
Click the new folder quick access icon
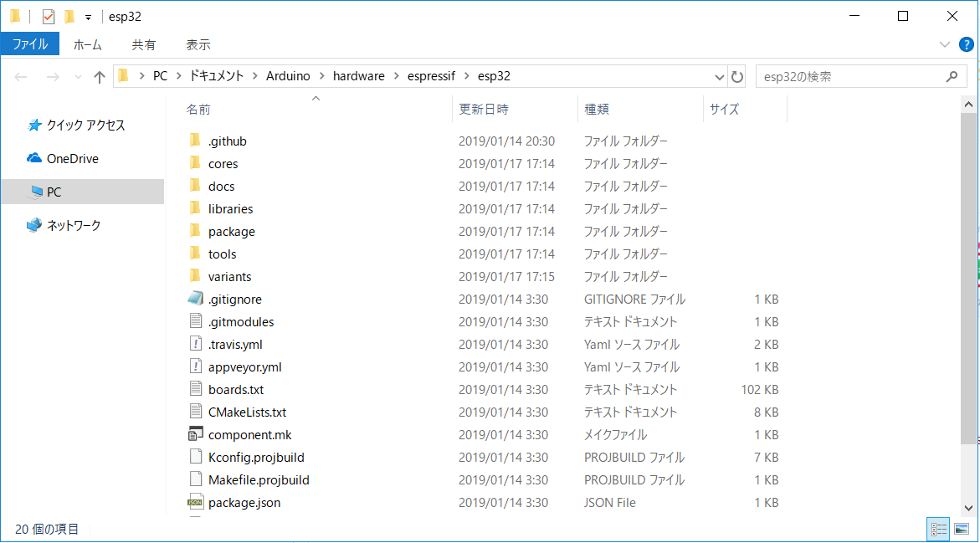pyautogui.click(x=69, y=16)
